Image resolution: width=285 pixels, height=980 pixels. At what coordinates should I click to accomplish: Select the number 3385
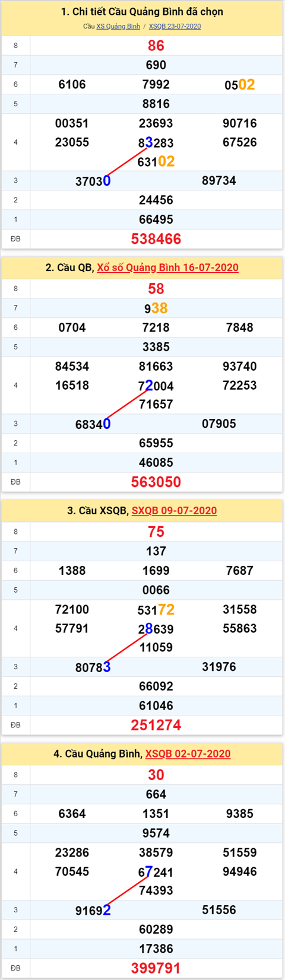pos(156,347)
